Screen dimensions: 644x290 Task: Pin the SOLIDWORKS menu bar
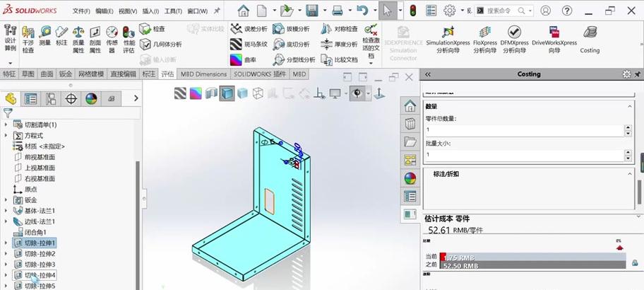click(x=217, y=11)
